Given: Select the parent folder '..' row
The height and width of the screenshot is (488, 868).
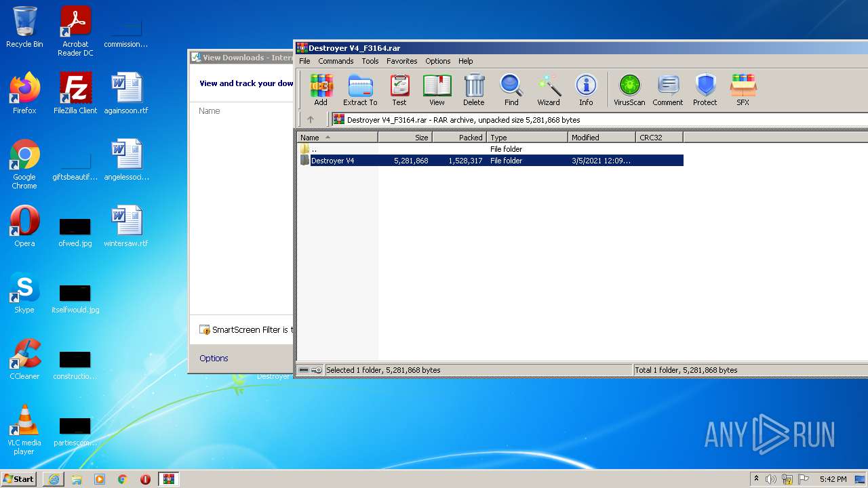Looking at the screenshot, I should (x=490, y=148).
